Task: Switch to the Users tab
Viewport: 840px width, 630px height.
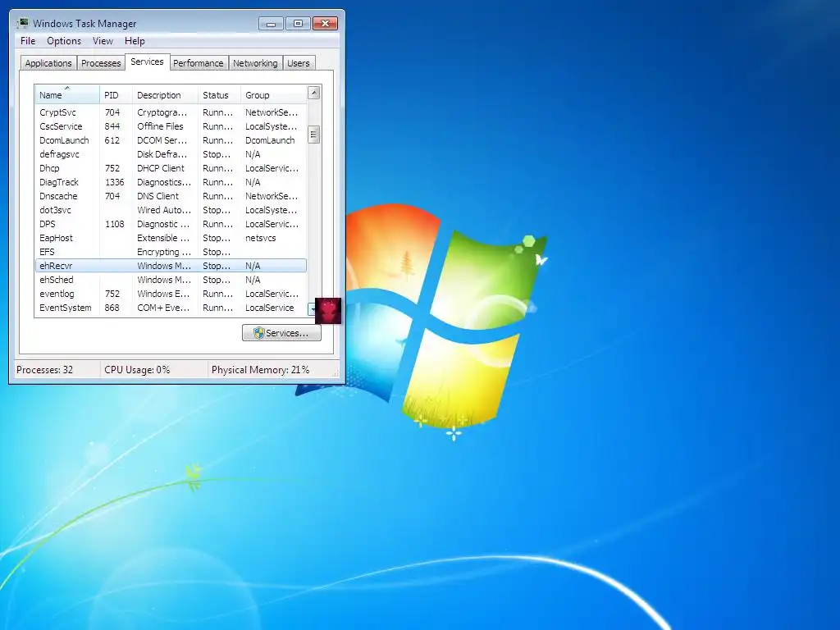Action: pyautogui.click(x=299, y=63)
